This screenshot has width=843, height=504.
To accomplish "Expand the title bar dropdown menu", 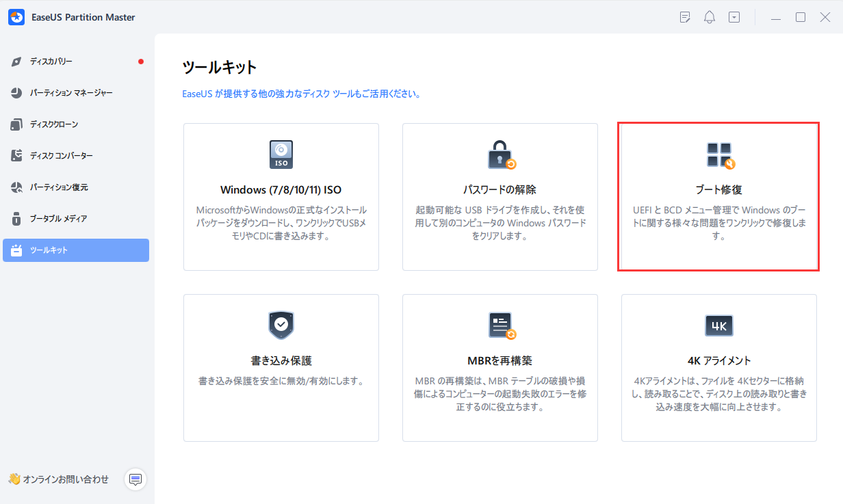I will 734,18.
